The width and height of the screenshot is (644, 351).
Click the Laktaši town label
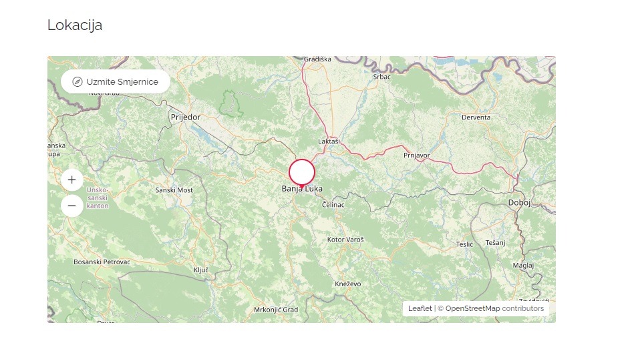click(329, 141)
